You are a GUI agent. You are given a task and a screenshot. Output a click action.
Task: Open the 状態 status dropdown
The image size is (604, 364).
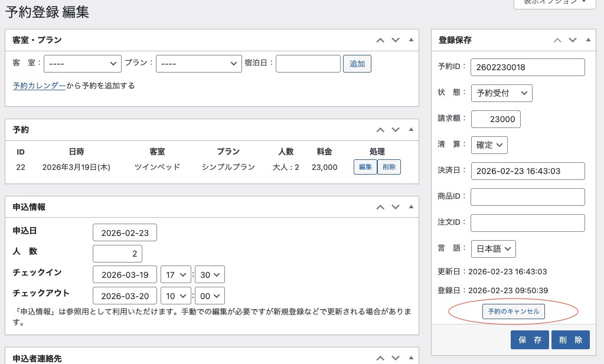(x=501, y=93)
